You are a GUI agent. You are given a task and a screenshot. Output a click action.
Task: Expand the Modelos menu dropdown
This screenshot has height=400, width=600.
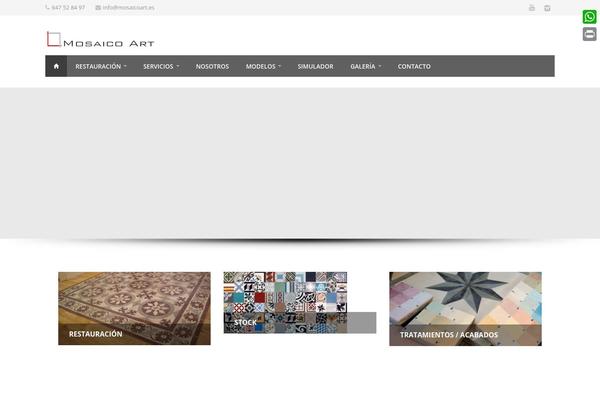tap(263, 66)
